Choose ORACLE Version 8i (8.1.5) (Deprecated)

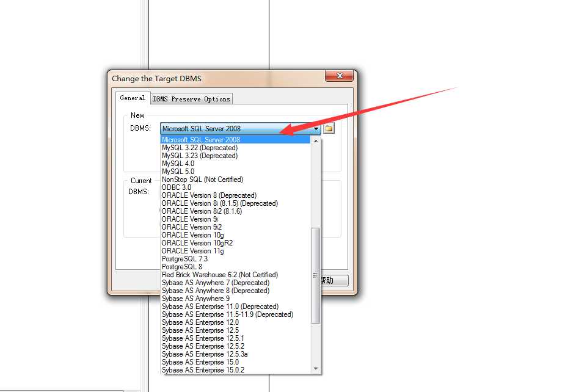tap(236, 203)
